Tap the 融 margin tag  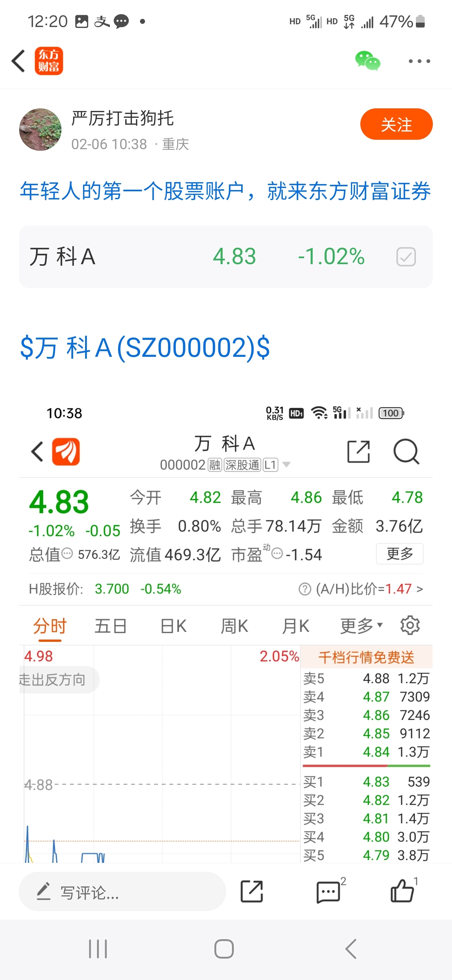click(215, 465)
